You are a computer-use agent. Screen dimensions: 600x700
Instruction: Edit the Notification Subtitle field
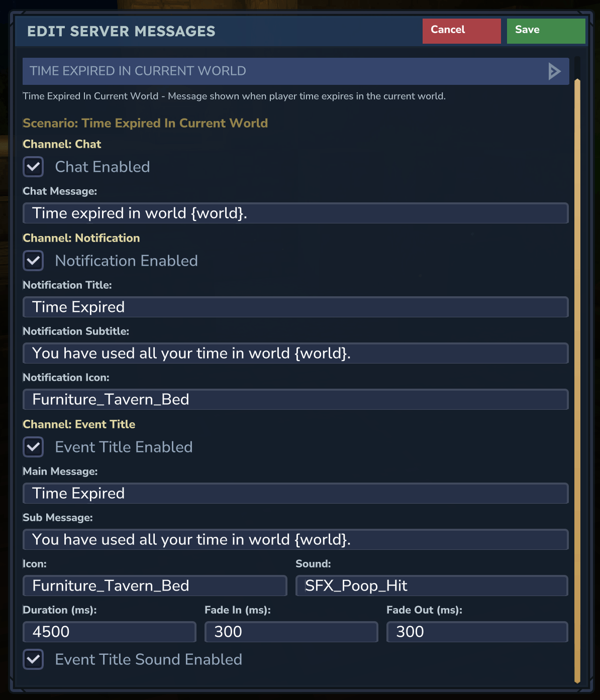click(x=295, y=354)
